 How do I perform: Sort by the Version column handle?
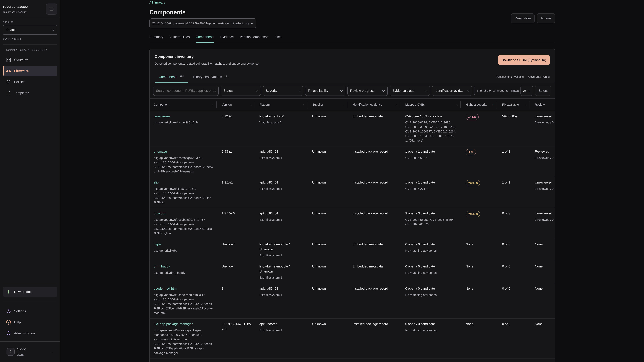tap(251, 105)
